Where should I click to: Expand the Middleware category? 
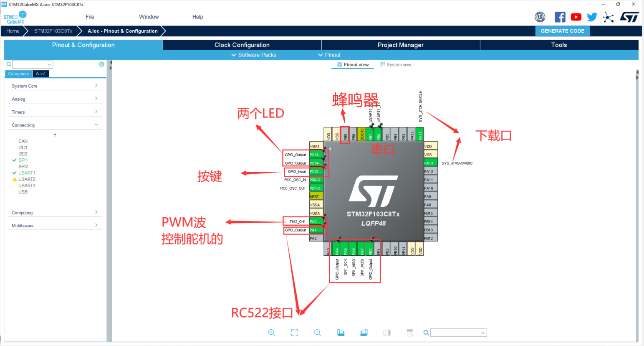point(55,225)
